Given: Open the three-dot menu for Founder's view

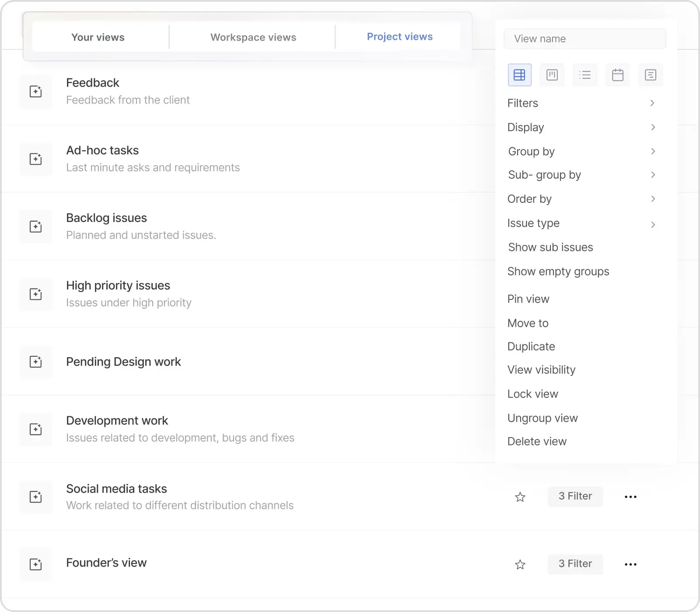Looking at the screenshot, I should point(630,564).
